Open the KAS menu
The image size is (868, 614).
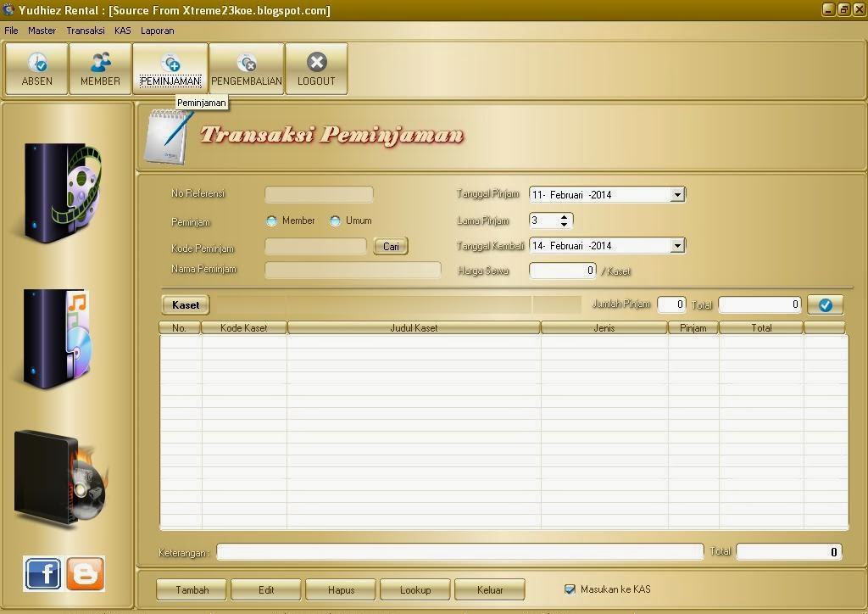pyautogui.click(x=123, y=31)
